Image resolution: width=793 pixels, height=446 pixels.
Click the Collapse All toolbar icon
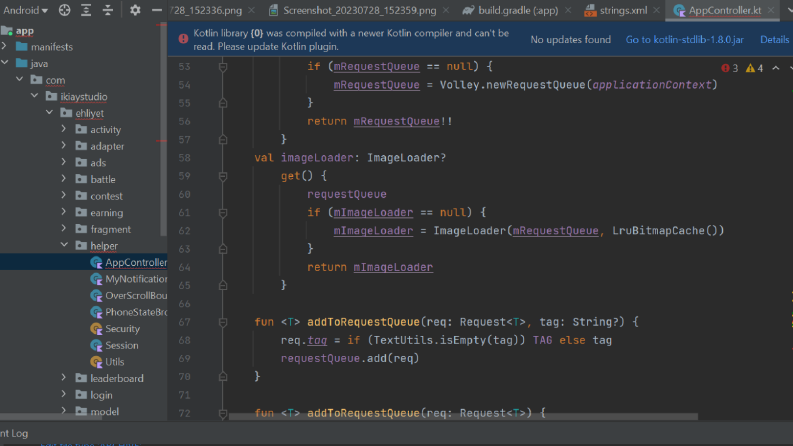pos(108,10)
